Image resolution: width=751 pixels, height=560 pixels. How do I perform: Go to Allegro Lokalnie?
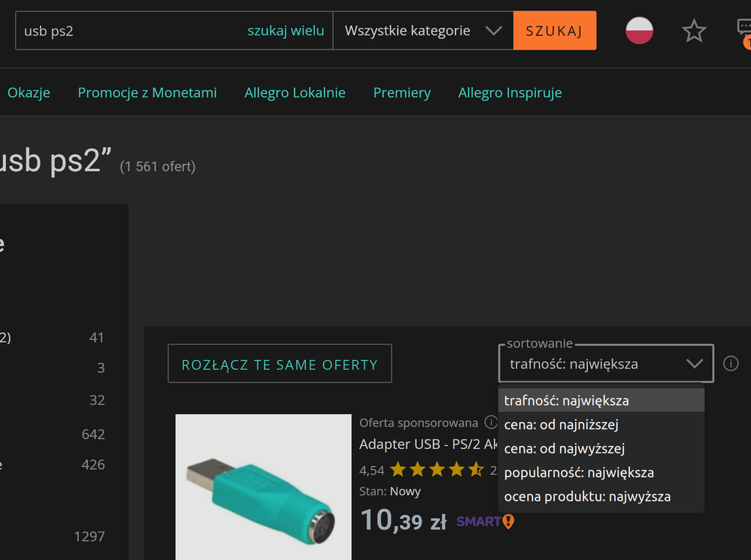click(295, 92)
